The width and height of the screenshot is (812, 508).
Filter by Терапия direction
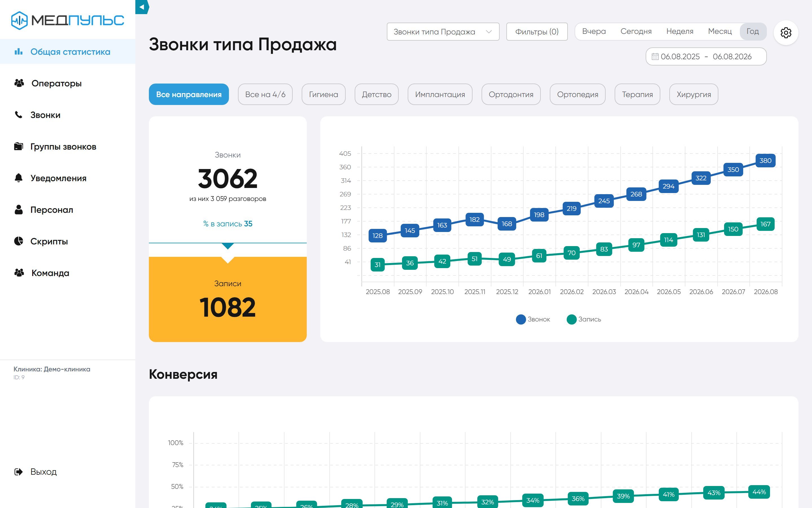pos(637,95)
